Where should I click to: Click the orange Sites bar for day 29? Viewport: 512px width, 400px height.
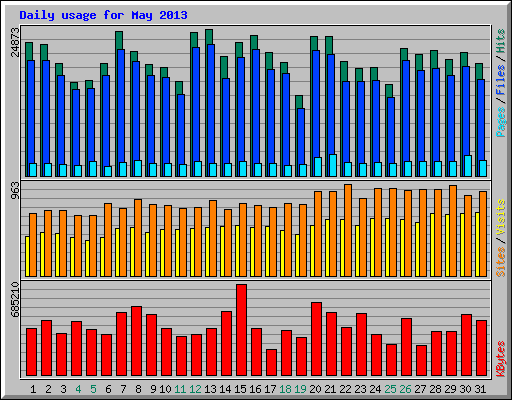pos(453,231)
